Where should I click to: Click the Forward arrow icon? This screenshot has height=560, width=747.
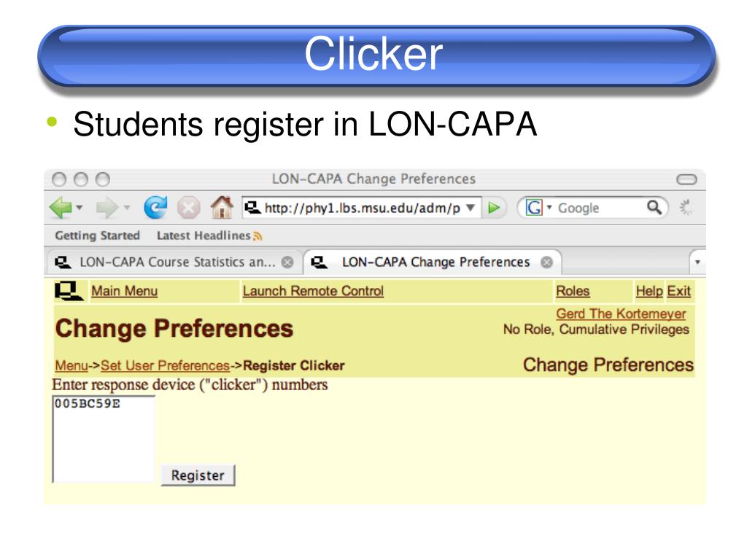107,208
